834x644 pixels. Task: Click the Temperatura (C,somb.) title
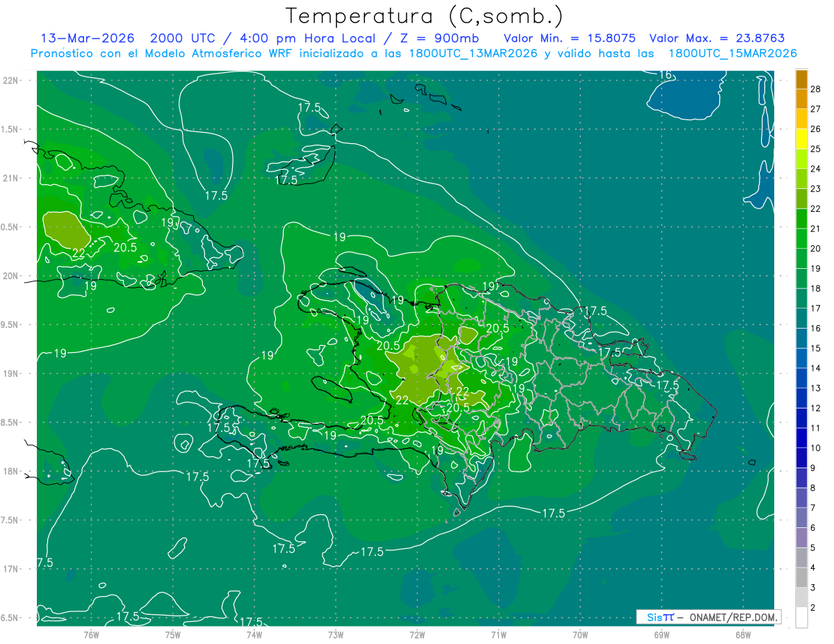point(424,15)
